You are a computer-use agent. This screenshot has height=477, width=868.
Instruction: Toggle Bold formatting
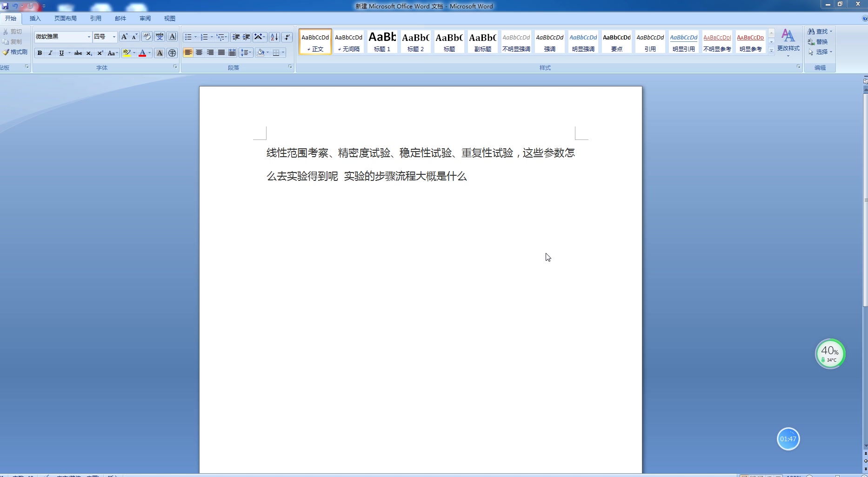point(40,53)
